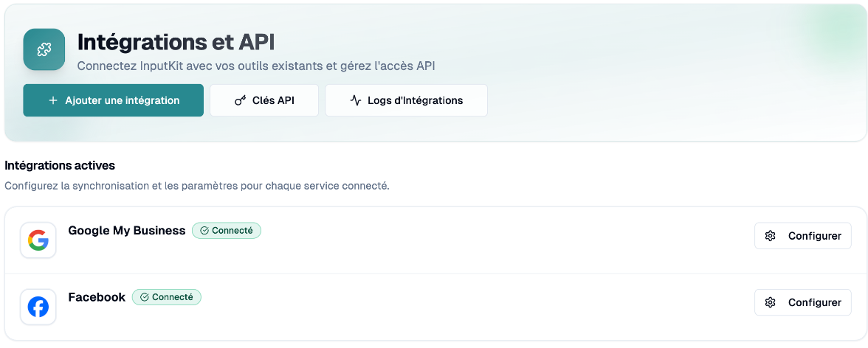Click the Intégrations et API heading
The width and height of the screenshot is (868, 348).
click(176, 42)
